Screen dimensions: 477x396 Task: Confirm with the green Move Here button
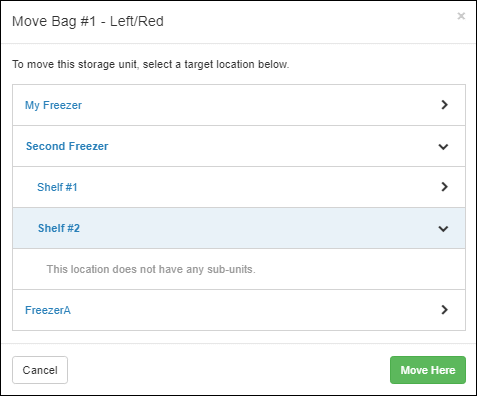pos(428,370)
